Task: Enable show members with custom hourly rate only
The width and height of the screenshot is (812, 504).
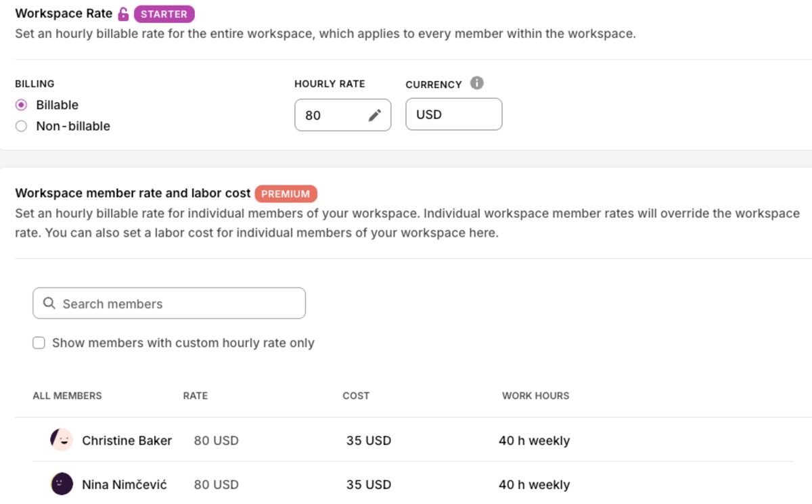Action: click(39, 343)
